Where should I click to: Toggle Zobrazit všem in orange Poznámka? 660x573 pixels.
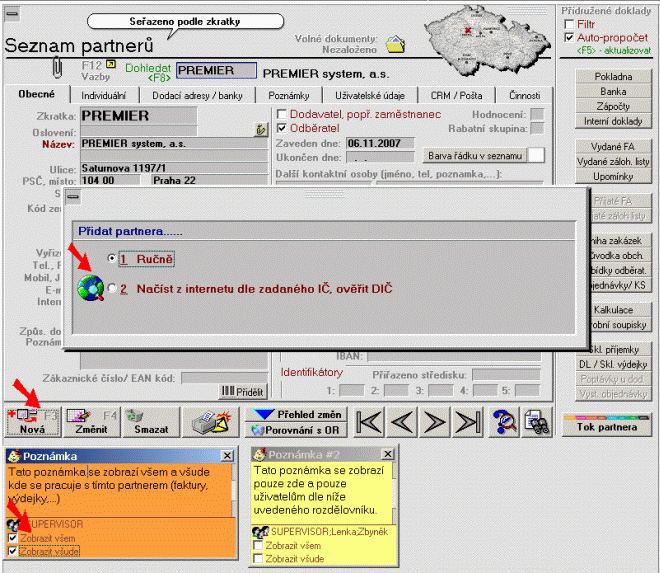[13, 538]
